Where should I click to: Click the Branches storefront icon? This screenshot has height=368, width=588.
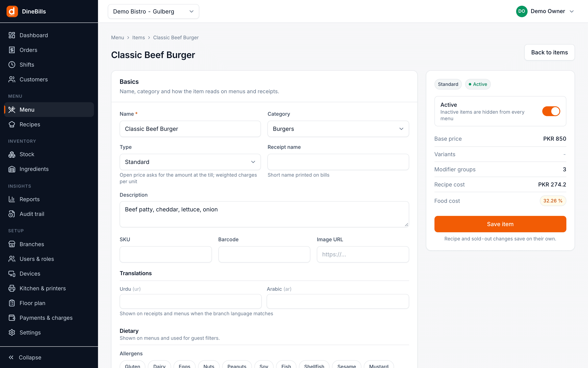click(x=12, y=244)
